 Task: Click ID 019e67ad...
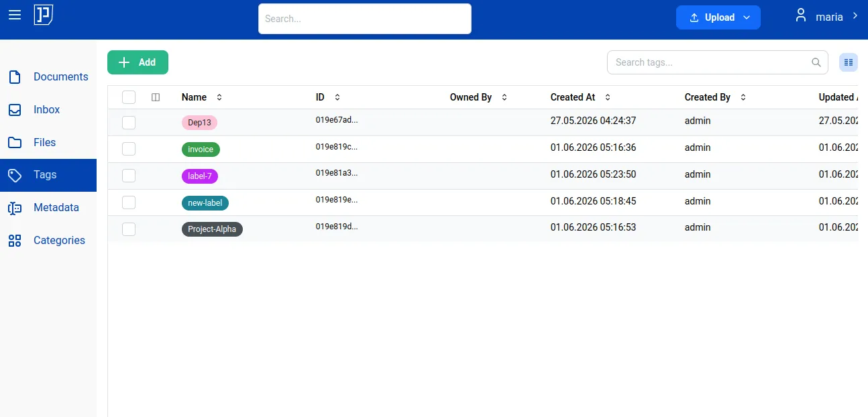click(x=337, y=120)
